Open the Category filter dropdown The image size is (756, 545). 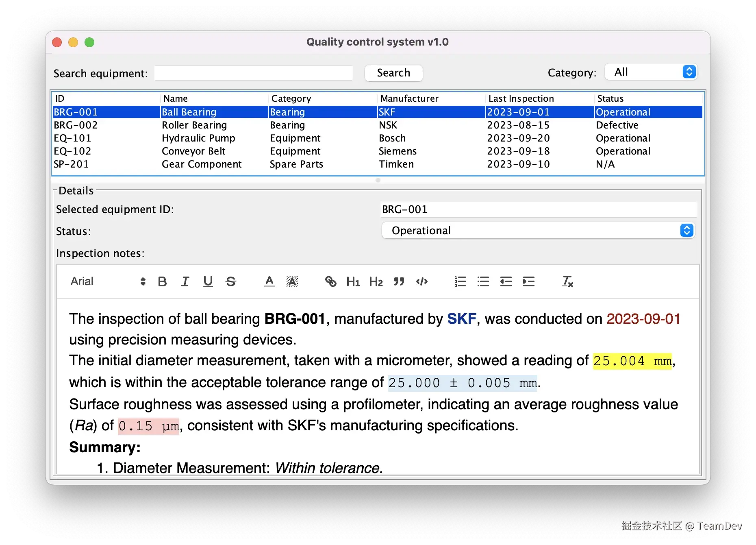650,72
